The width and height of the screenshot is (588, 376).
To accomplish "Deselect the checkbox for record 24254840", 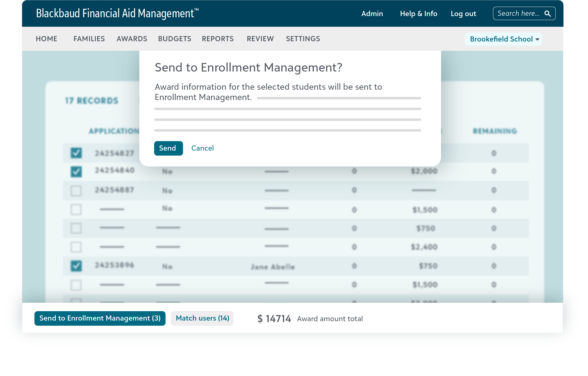I will point(76,171).
